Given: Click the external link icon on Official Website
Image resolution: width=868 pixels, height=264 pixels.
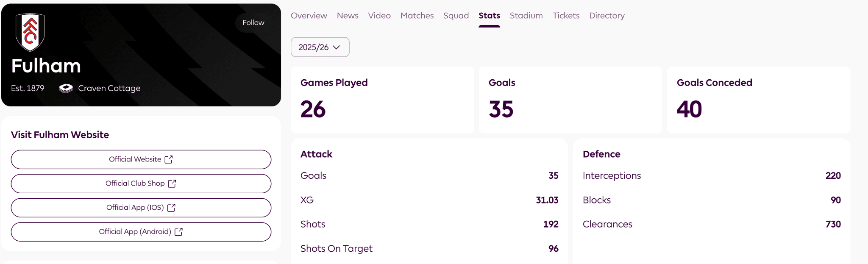Looking at the screenshot, I should coord(169,159).
